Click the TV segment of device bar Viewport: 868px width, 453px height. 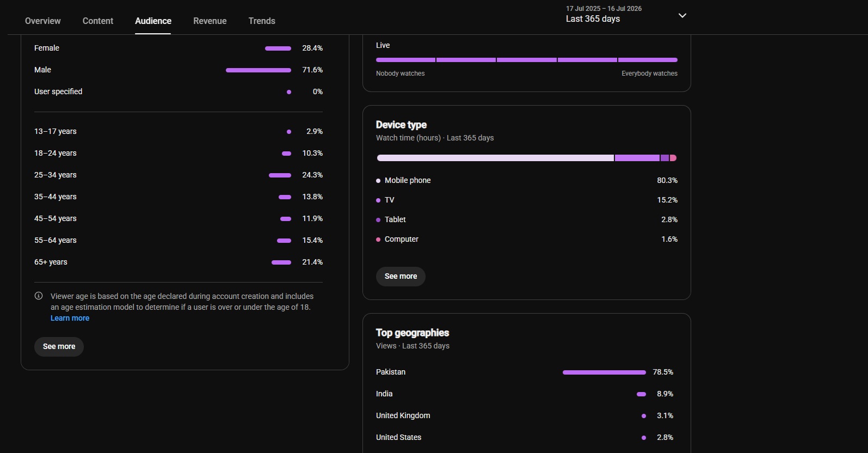(637, 158)
